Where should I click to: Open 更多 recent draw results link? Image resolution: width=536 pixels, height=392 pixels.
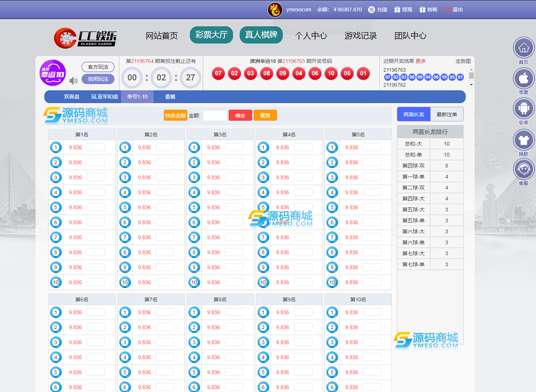click(x=421, y=61)
